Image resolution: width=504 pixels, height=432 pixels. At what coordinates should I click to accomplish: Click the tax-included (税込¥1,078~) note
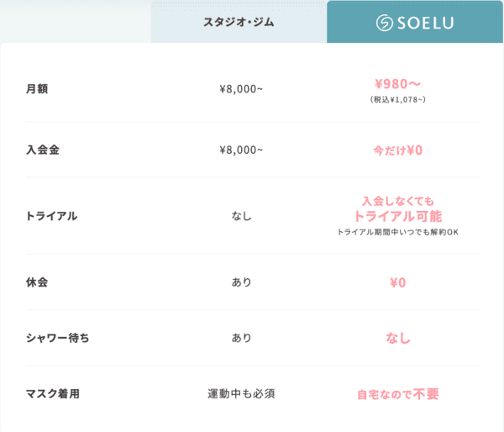tap(397, 99)
